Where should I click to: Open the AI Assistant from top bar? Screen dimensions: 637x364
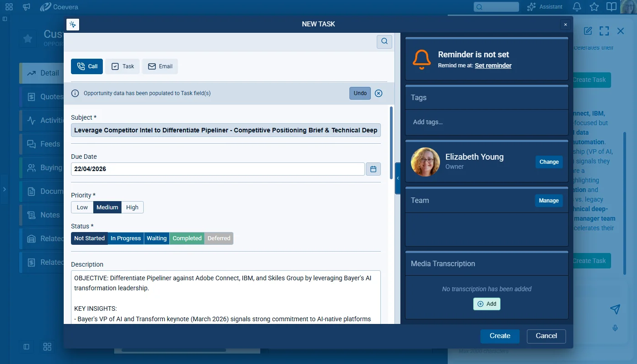tap(545, 7)
